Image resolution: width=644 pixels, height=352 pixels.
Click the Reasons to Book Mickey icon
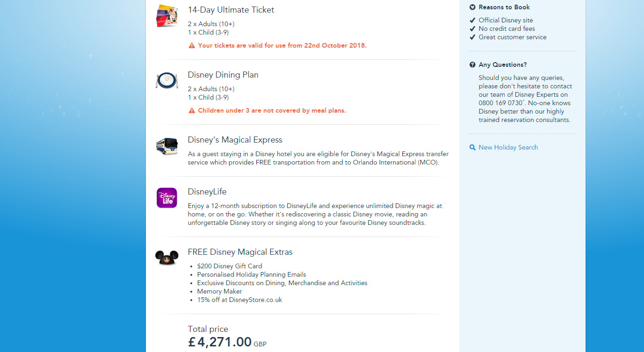(x=472, y=7)
